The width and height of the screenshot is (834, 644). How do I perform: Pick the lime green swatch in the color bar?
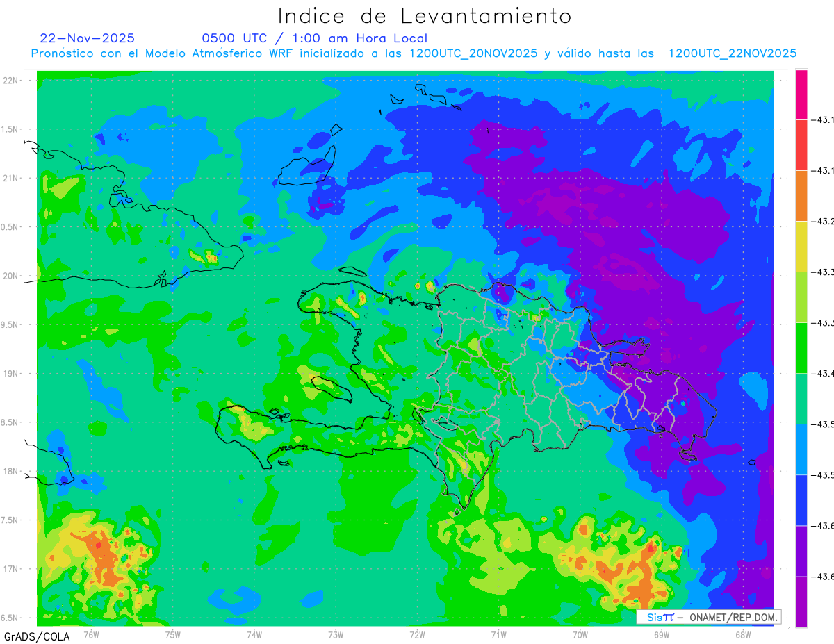(x=801, y=297)
